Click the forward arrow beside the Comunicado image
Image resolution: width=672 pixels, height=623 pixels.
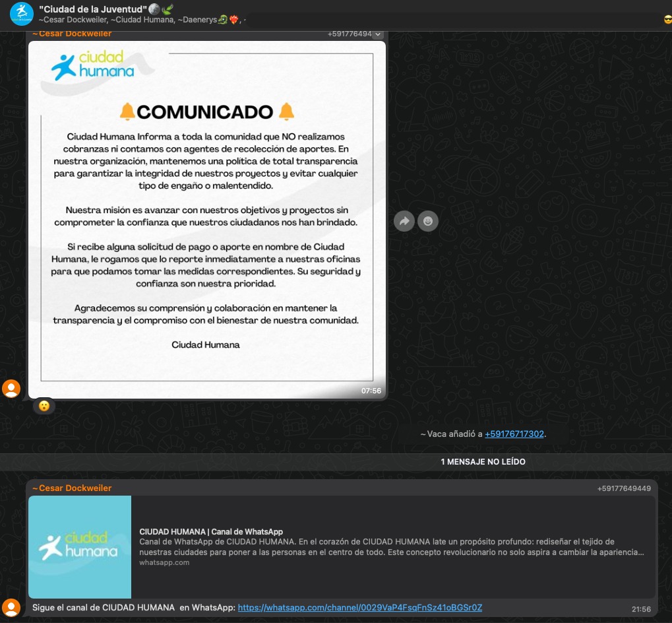404,221
